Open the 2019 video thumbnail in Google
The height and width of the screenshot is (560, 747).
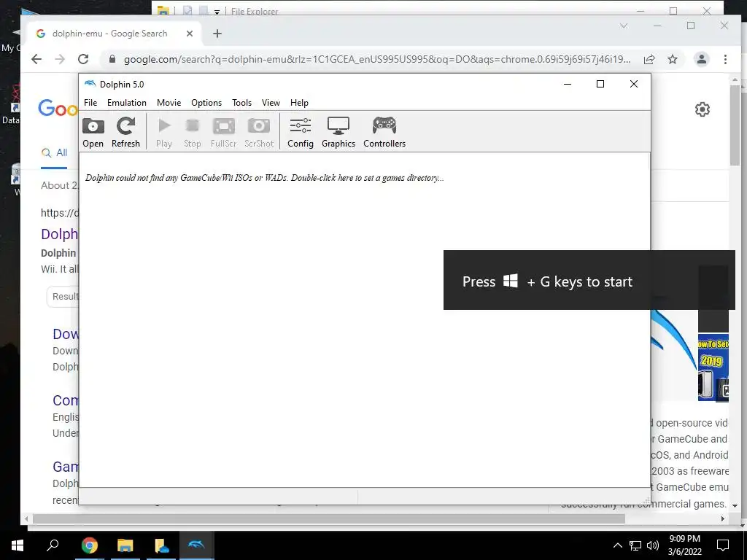point(713,367)
